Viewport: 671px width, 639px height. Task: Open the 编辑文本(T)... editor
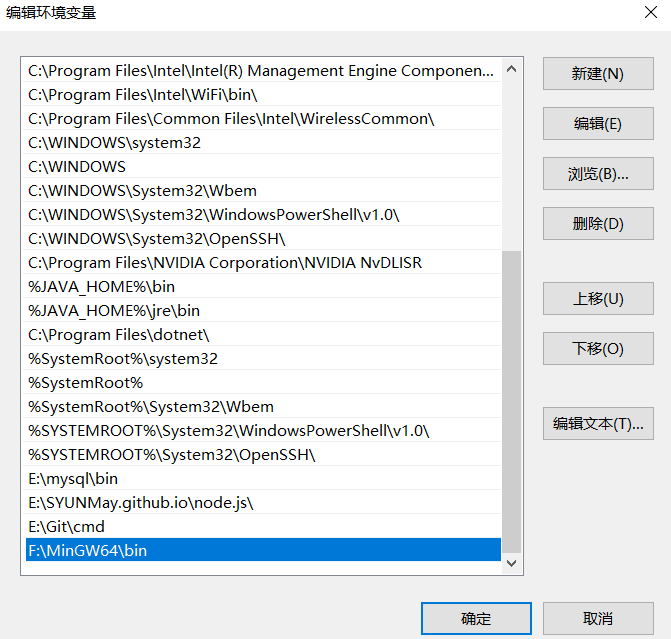click(598, 424)
